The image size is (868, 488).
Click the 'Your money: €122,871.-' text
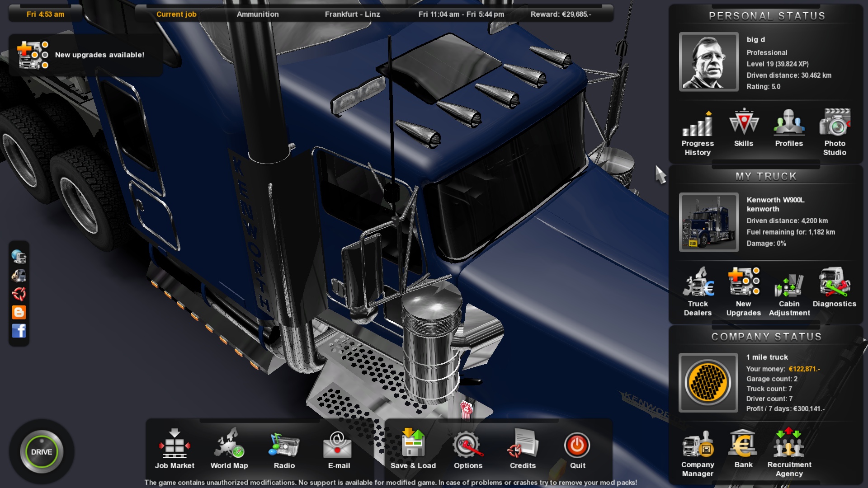[x=783, y=369]
